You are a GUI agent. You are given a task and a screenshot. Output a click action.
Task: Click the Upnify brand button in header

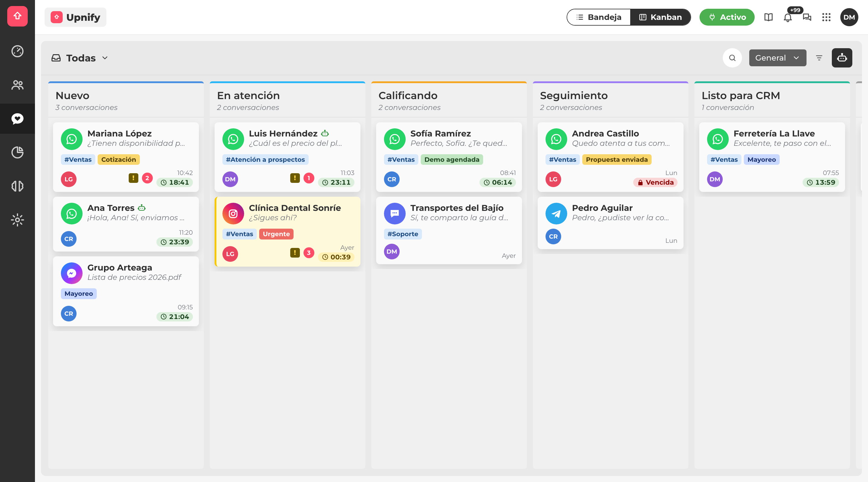tap(75, 17)
